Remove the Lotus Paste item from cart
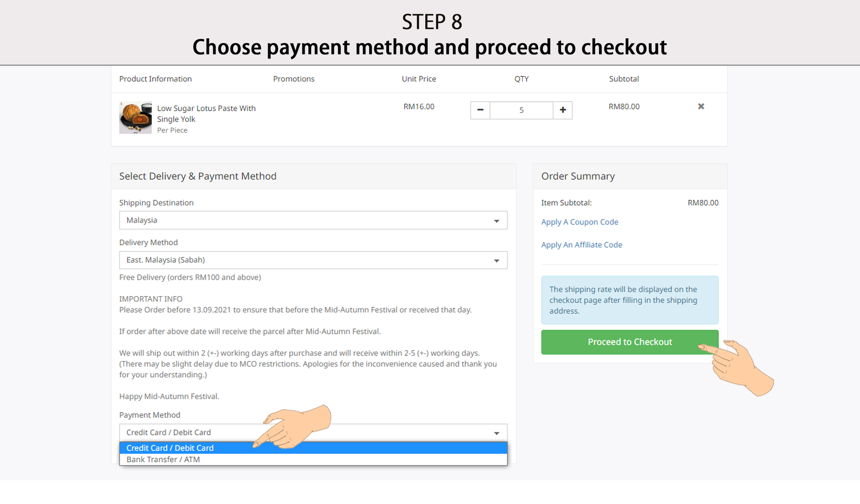 701,107
